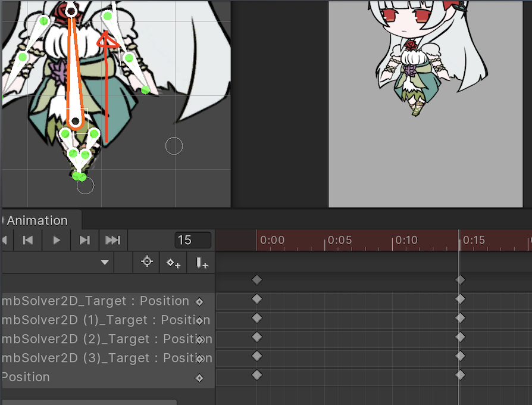Select the bottom Position property row
The width and height of the screenshot is (532, 405).
(x=108, y=377)
